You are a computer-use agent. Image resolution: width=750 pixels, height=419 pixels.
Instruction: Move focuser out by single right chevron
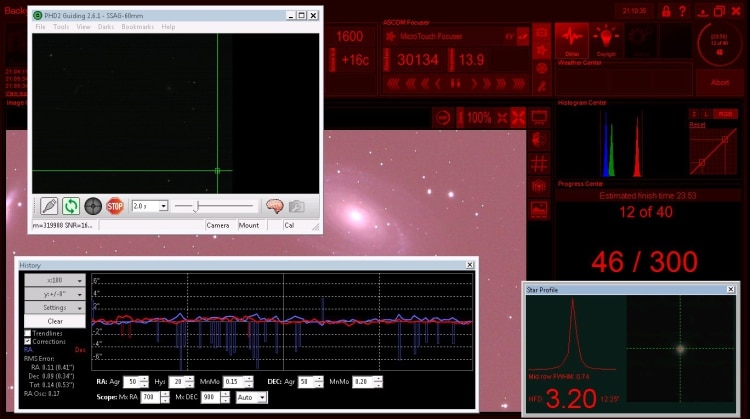[x=474, y=84]
